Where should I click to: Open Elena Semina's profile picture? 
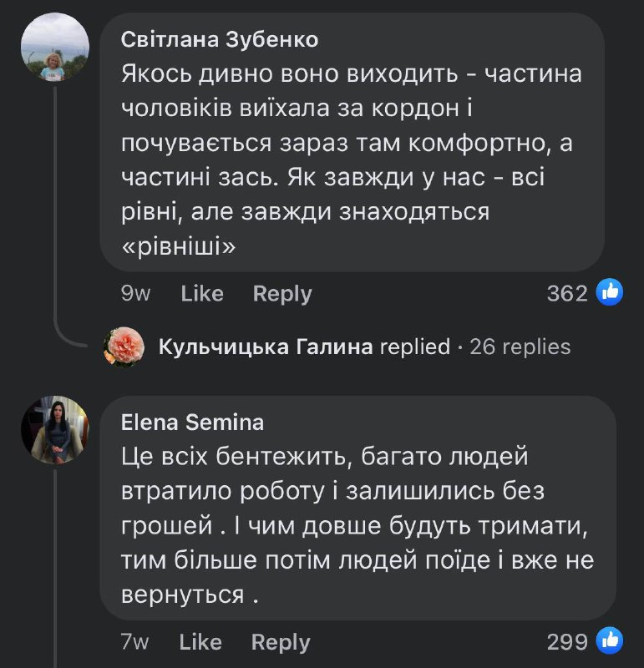pos(54,429)
